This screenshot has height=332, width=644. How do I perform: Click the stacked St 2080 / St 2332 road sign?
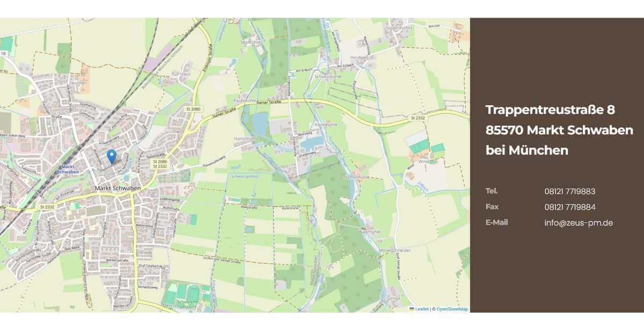pyautogui.click(x=160, y=164)
